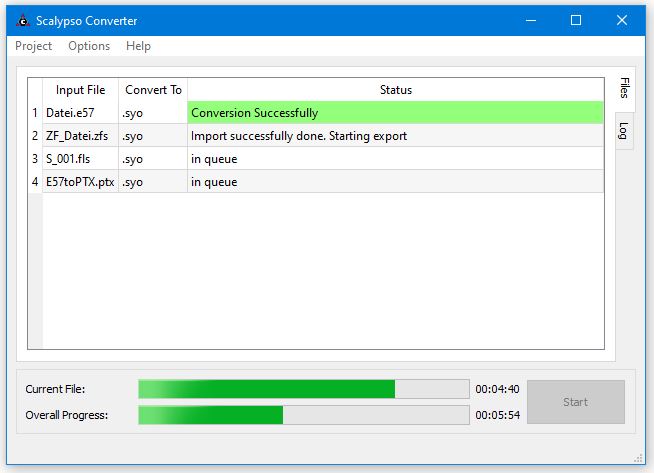Maximize the Scalypso Converter window
This screenshot has width=654, height=473.
click(x=576, y=20)
